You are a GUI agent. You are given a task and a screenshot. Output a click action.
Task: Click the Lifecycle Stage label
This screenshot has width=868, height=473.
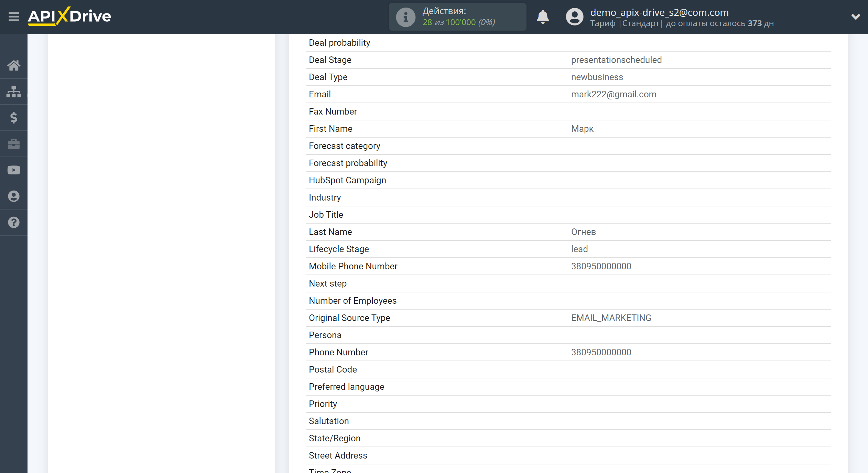pyautogui.click(x=339, y=249)
